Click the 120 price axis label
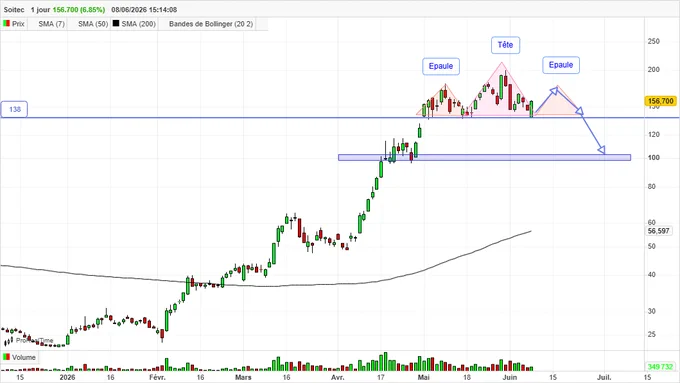 pos(653,134)
